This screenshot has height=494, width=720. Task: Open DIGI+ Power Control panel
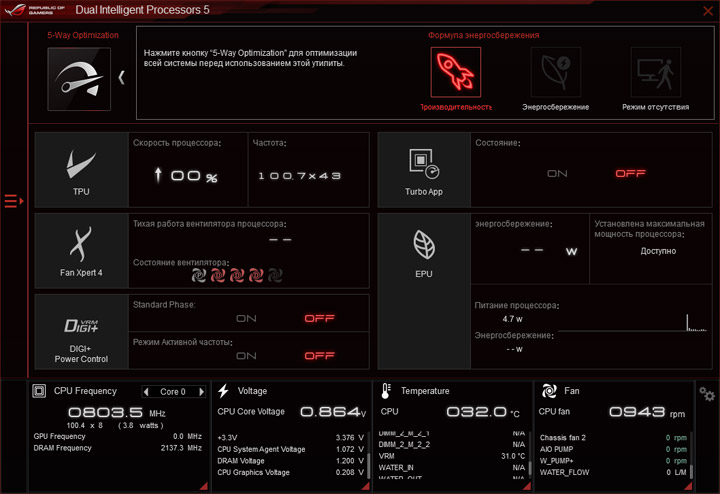click(82, 331)
